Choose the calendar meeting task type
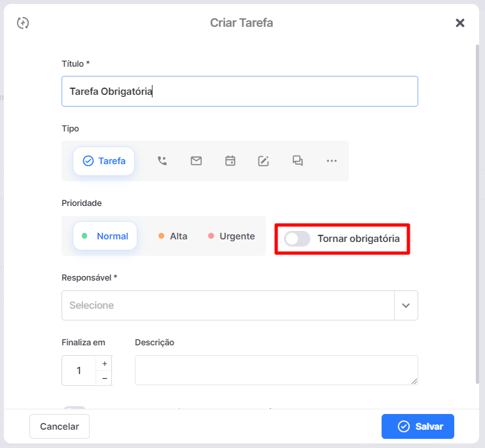 230,161
